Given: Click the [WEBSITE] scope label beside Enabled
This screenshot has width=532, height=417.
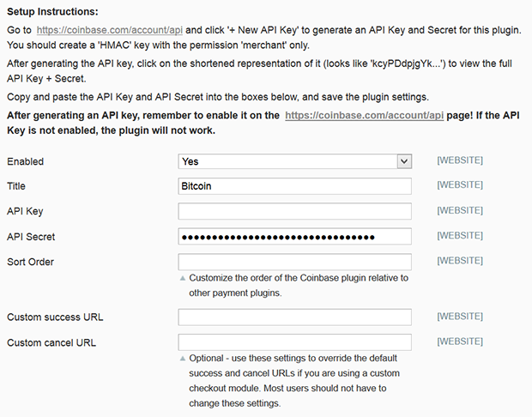Looking at the screenshot, I should pyautogui.click(x=460, y=160).
